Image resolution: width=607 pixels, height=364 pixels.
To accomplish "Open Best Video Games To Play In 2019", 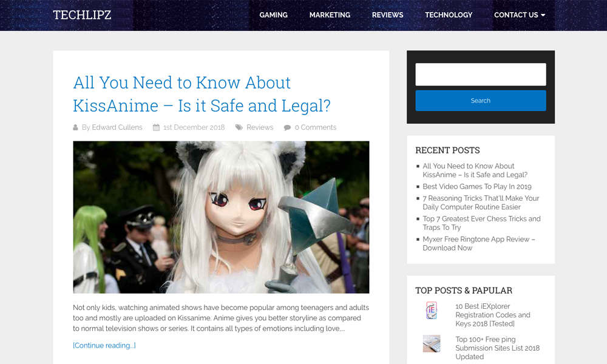I will click(476, 186).
